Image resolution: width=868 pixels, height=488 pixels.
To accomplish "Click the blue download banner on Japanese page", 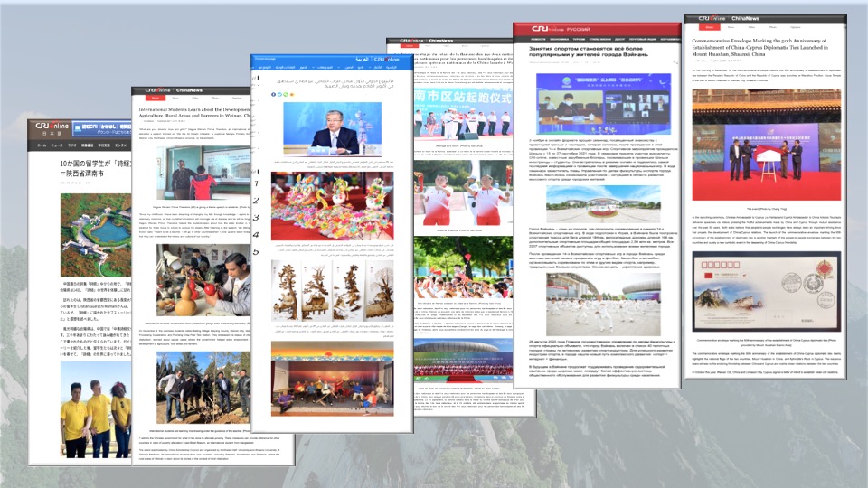I will (x=102, y=129).
